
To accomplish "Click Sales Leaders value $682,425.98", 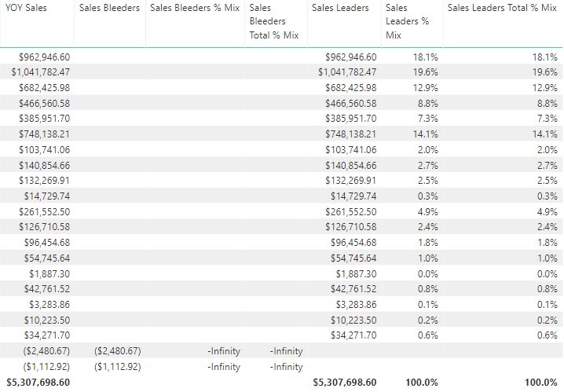I will pos(351,88).
